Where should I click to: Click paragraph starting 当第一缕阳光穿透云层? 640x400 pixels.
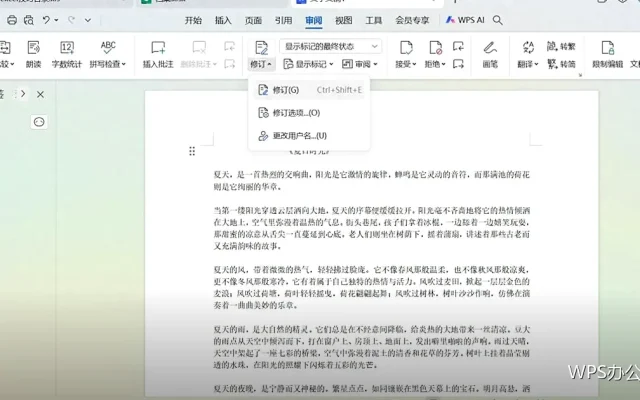click(371, 228)
